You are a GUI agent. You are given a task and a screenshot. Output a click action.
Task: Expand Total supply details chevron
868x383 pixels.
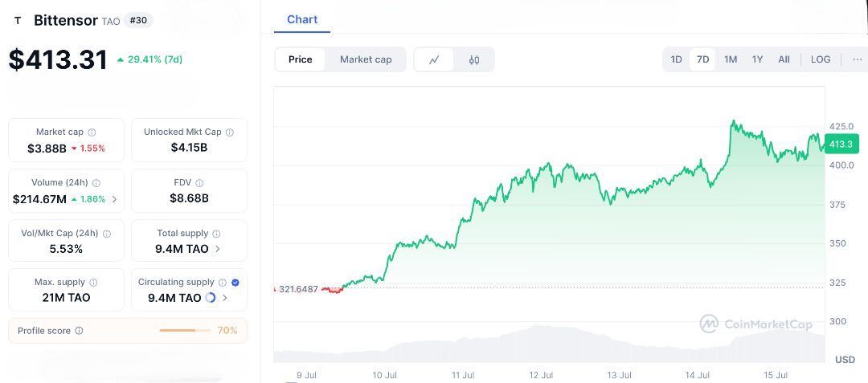click(x=218, y=249)
